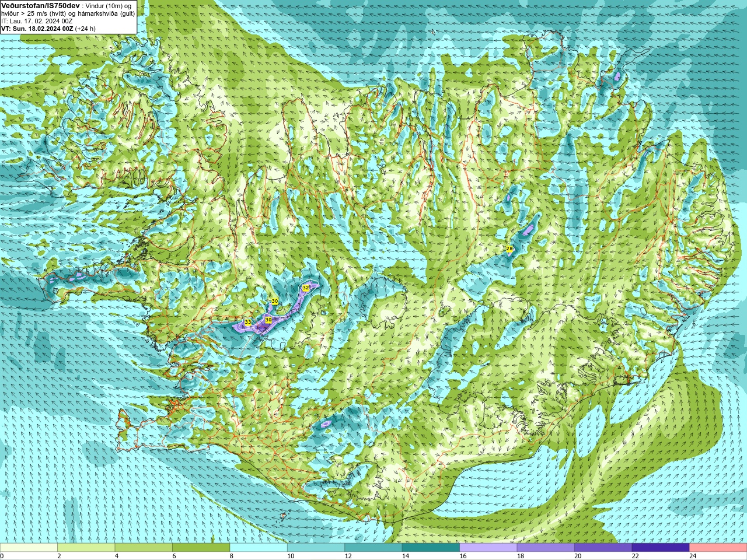The width and height of the screenshot is (747, 560).
Task: Click the 'VT: Sun. 18.02.2024 00Z (+24 h)' line
Action: pyautogui.click(x=48, y=29)
